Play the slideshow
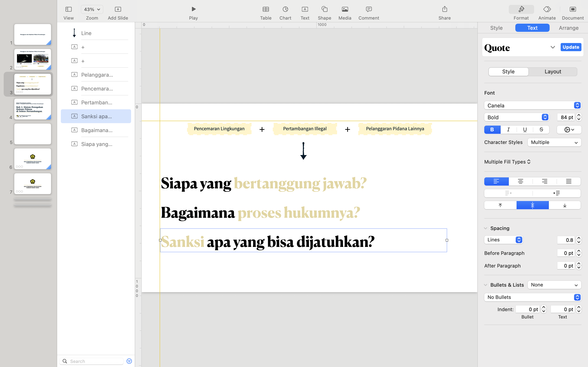The height and width of the screenshot is (367, 588). 193,9
